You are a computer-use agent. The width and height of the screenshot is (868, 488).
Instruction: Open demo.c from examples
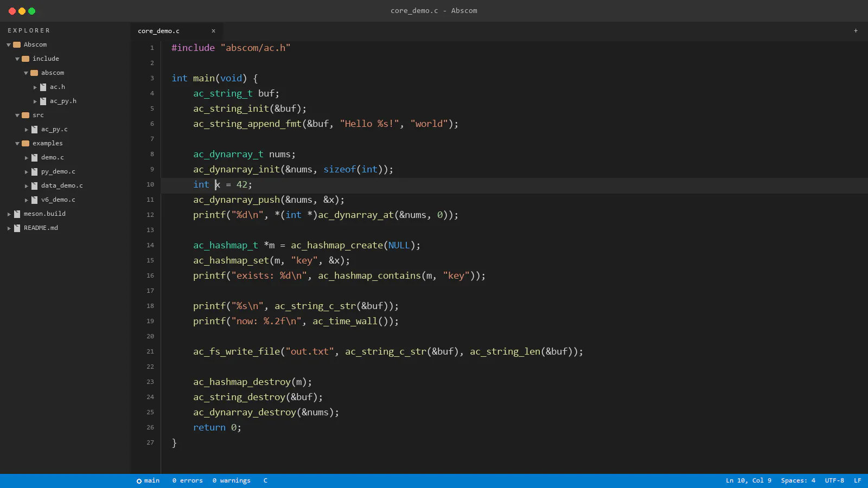pos(53,157)
